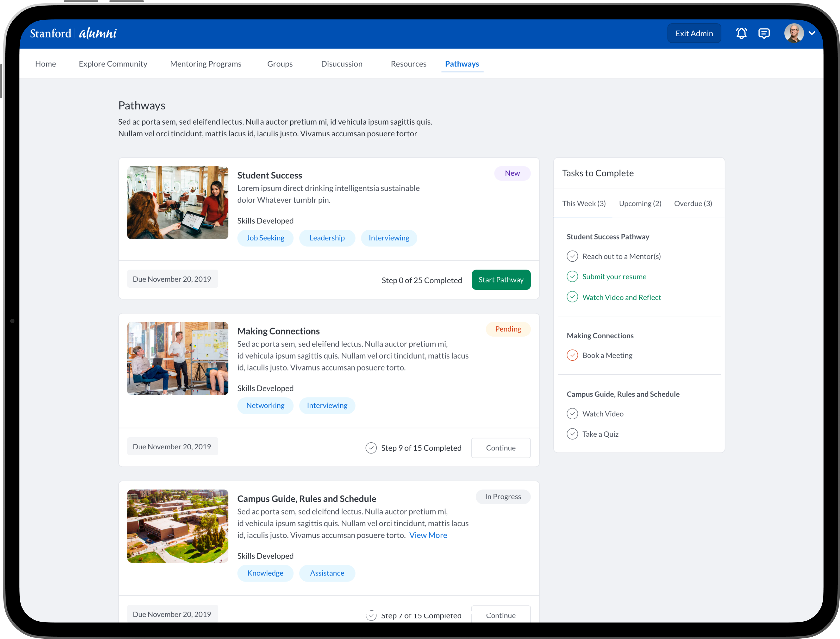
Task: Open the messages chat icon
Action: (x=763, y=34)
